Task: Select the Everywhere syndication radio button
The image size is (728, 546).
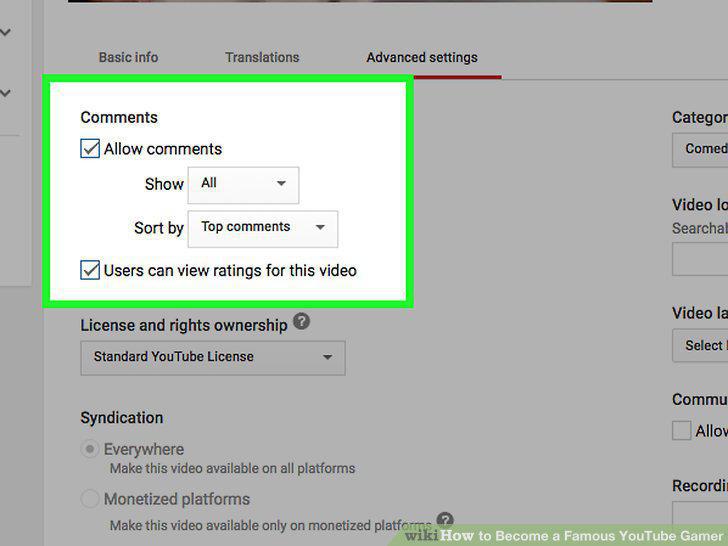Action: point(90,449)
